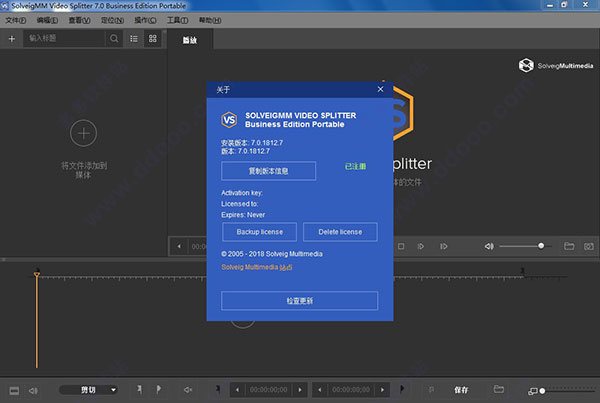Viewport: 600px width, 403px height.
Task: Click the Delete license button
Action: [x=340, y=232]
